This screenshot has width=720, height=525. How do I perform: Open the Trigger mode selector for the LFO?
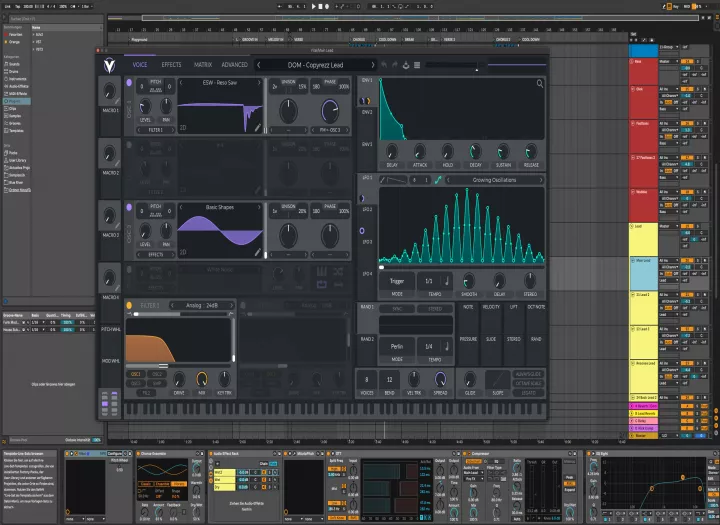pos(397,281)
